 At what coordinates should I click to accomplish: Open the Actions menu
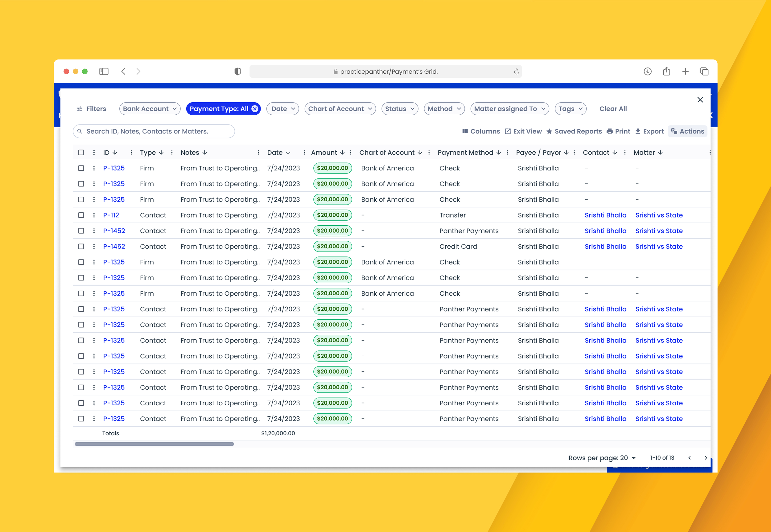(688, 131)
